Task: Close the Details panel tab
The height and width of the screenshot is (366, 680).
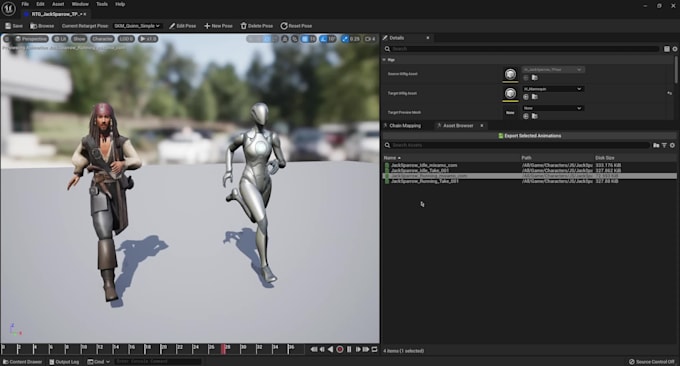Action: 428,38
